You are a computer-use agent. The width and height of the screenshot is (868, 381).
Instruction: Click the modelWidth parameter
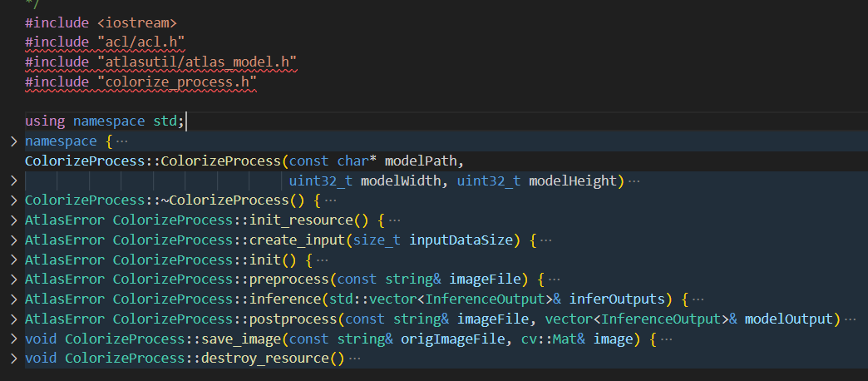[402, 181]
